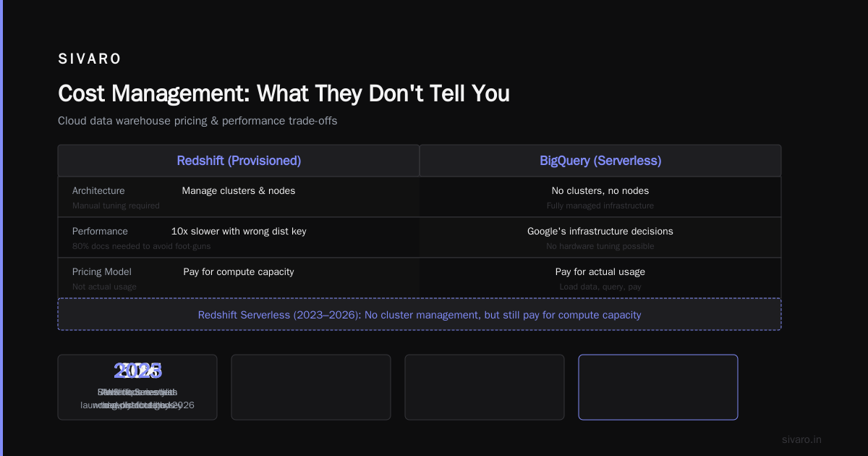Click the 'Cloud data warehouse pricing & performance trade-offs' subtitle
868x456 pixels.
click(197, 121)
